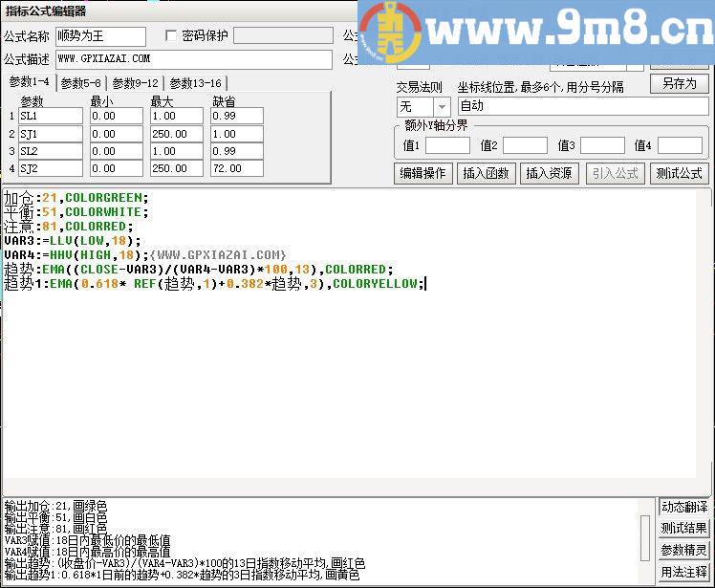Run the 测试公式 button
The height and width of the screenshot is (588, 715).
(679, 173)
